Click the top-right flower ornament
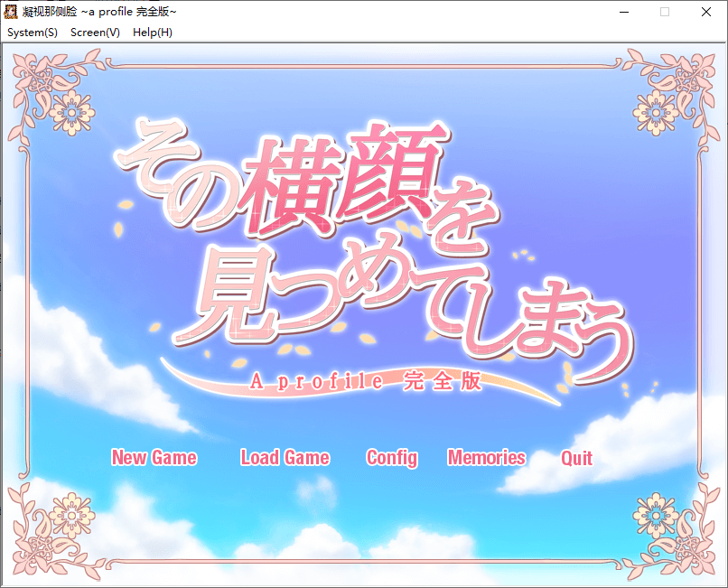Image resolution: width=728 pixels, height=588 pixels. 657,112
